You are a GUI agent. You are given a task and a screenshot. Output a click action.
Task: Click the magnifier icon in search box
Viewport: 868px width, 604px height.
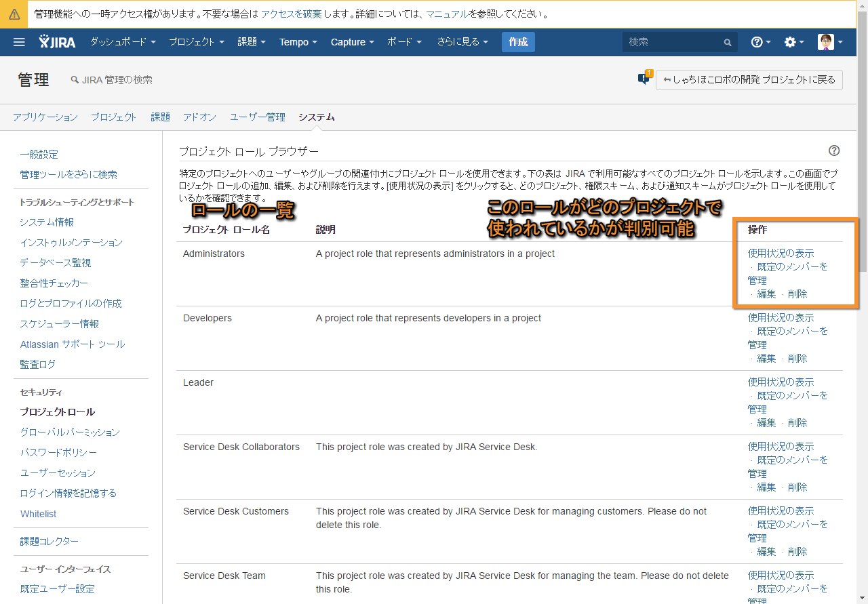[x=728, y=42]
